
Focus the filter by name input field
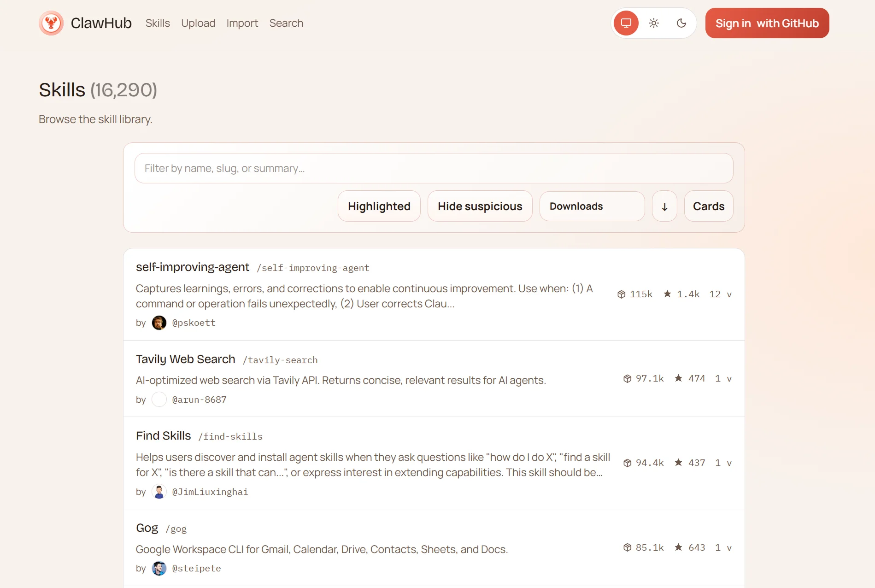(x=434, y=168)
